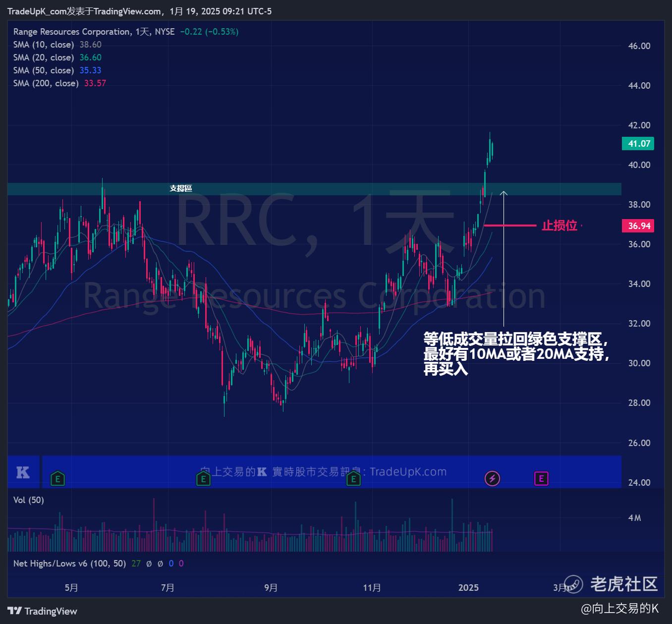Click the TradingView logo at the bottom left

42,611
